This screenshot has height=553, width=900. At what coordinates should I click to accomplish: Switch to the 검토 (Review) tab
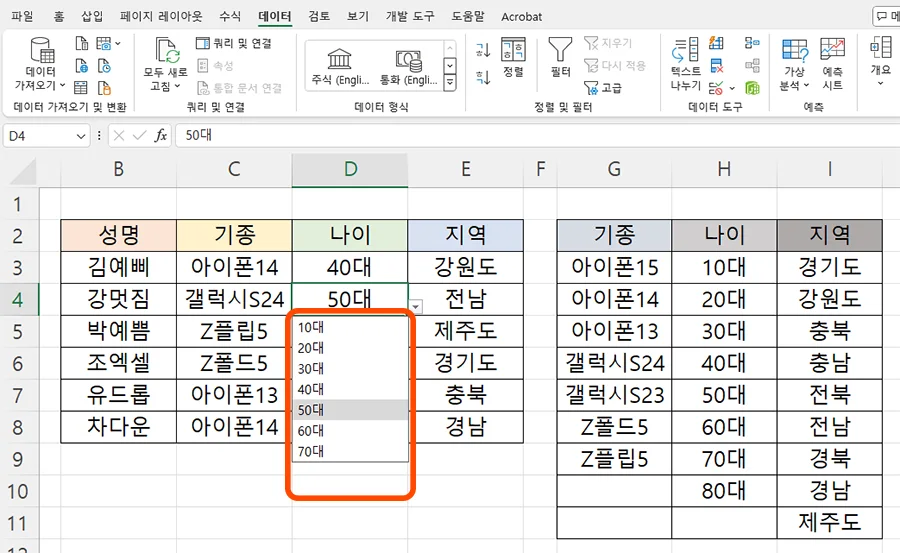point(319,17)
